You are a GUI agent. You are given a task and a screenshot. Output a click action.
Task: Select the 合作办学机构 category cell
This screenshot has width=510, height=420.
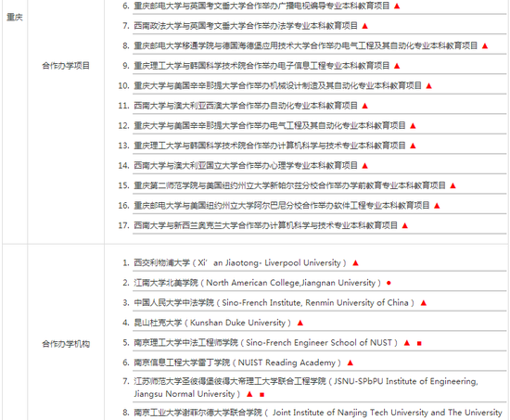(66, 344)
